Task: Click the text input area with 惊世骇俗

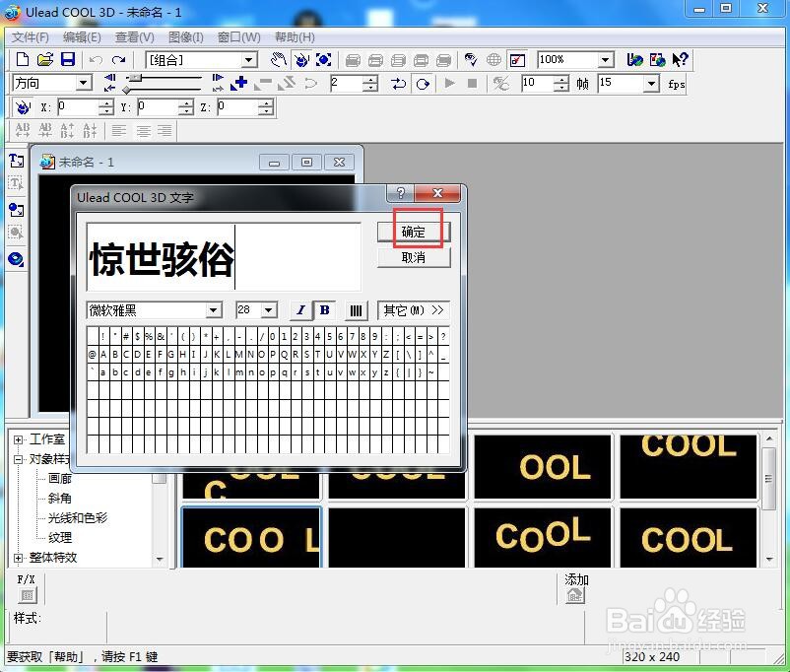Action: tap(224, 257)
